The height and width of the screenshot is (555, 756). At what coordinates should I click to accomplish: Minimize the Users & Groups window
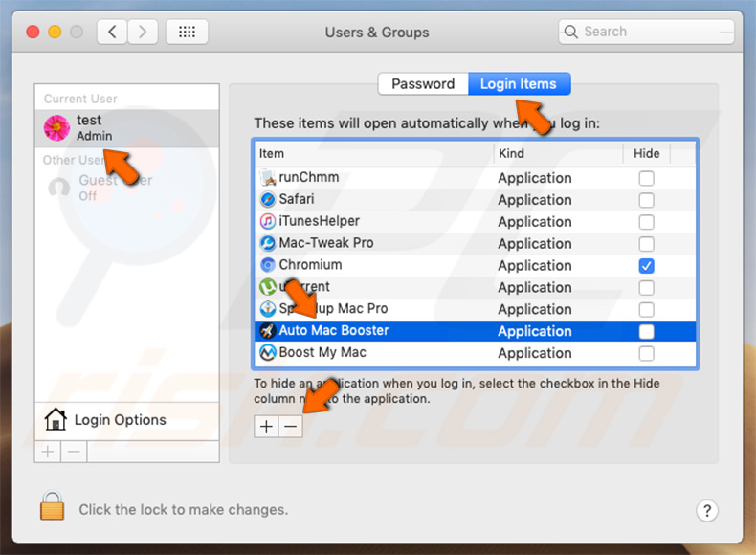tap(55, 33)
